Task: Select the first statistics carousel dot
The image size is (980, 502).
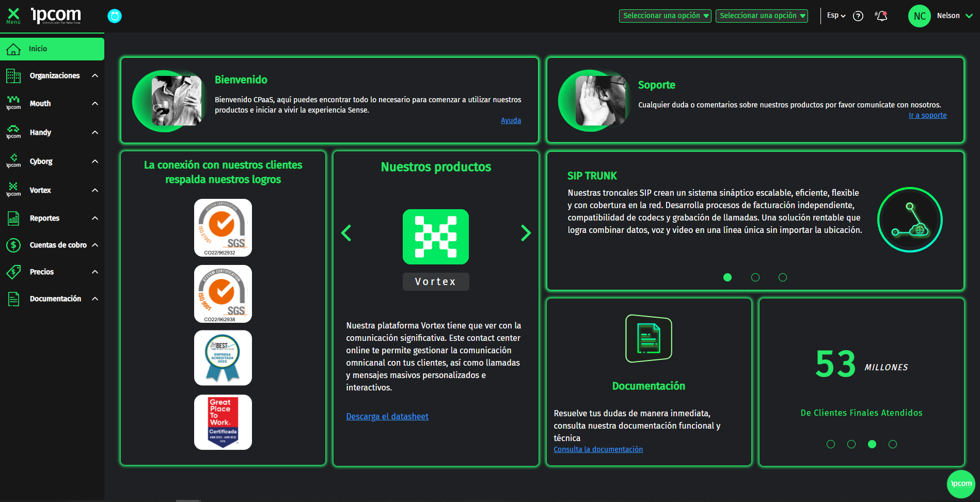Action: tap(831, 444)
